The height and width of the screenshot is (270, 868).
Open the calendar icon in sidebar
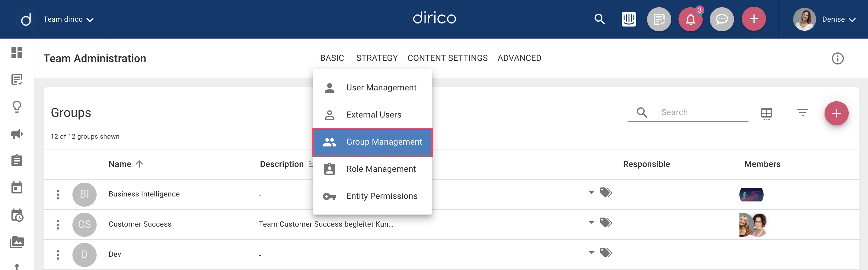(x=17, y=188)
